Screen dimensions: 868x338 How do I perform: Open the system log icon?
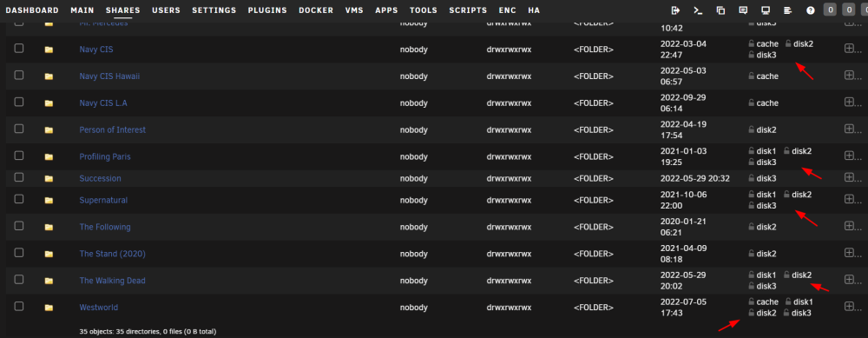tap(788, 10)
